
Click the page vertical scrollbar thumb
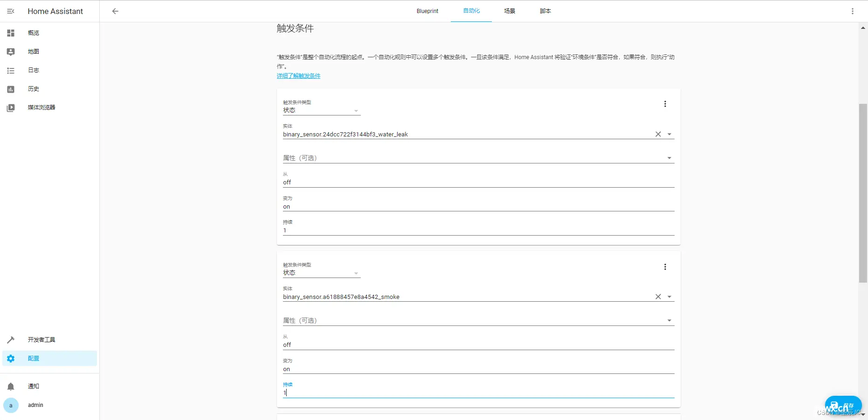[x=863, y=193]
